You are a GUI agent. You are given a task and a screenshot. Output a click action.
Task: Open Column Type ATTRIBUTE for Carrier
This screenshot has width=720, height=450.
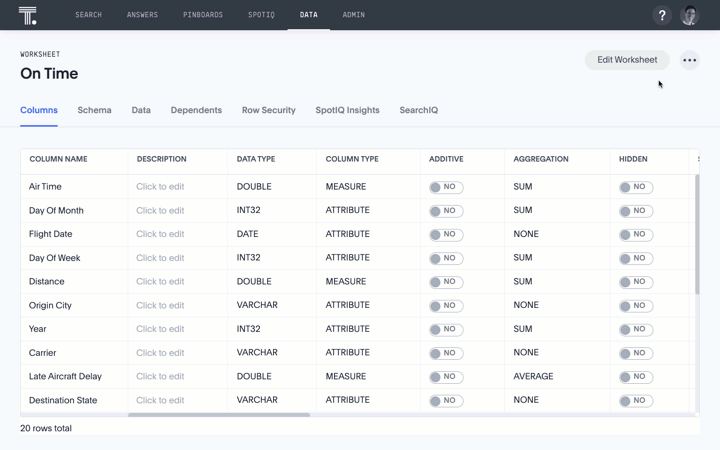348,352
